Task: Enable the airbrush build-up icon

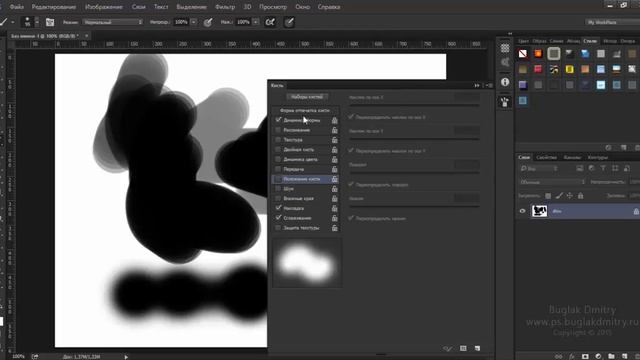Action: (x=270, y=22)
